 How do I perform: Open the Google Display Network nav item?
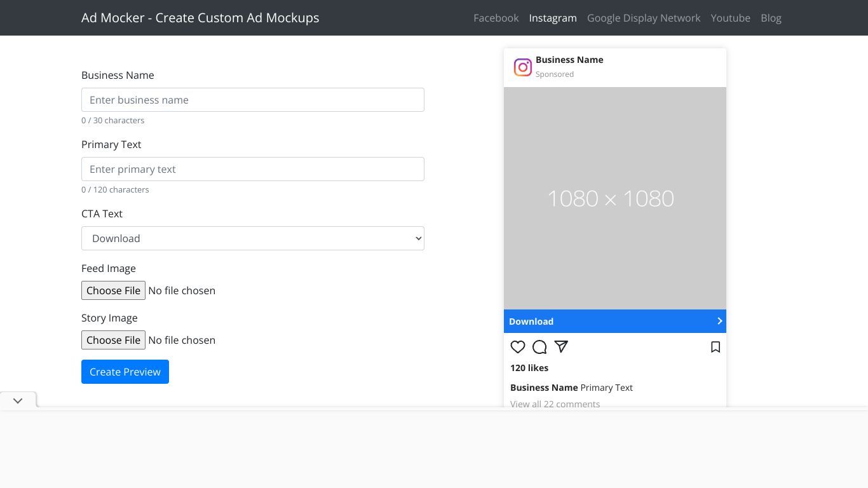click(644, 18)
